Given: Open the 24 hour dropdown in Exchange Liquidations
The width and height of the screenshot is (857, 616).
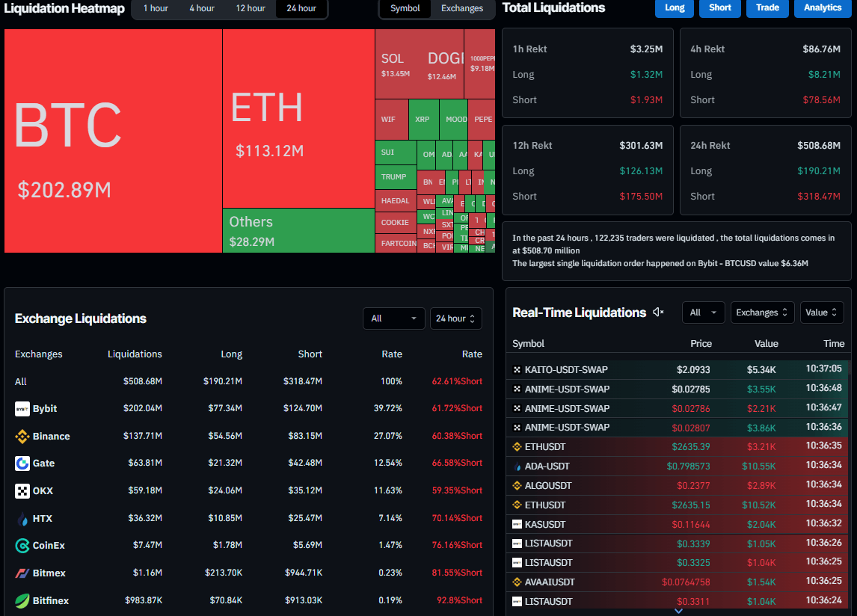Looking at the screenshot, I should pyautogui.click(x=456, y=318).
